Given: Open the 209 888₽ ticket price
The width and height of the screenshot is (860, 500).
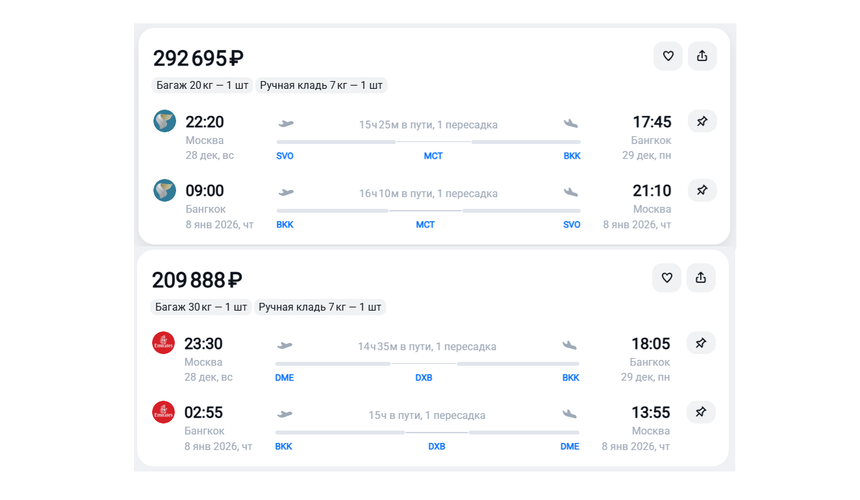Looking at the screenshot, I should click(x=197, y=280).
